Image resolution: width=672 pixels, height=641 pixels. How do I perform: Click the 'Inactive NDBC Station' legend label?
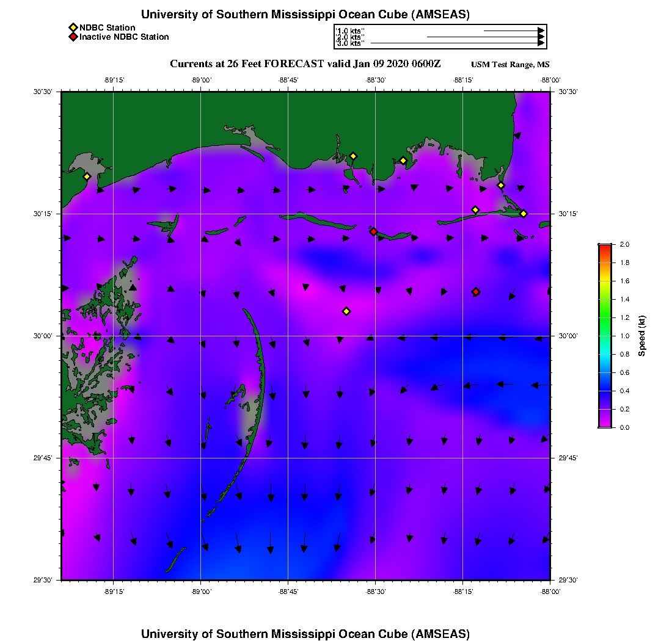click(124, 37)
